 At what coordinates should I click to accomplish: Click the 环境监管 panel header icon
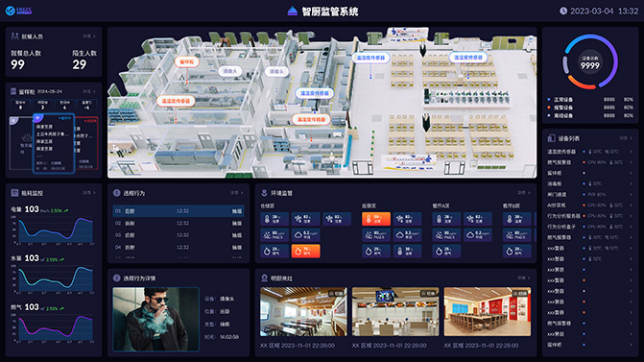(x=265, y=193)
